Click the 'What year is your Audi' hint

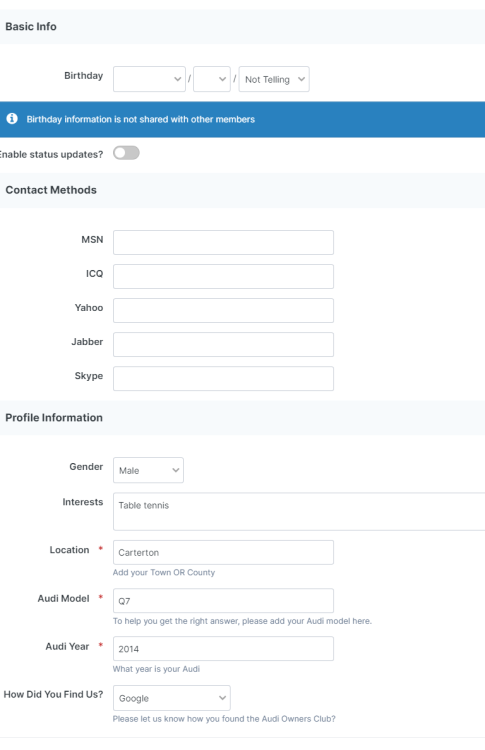pos(156,669)
